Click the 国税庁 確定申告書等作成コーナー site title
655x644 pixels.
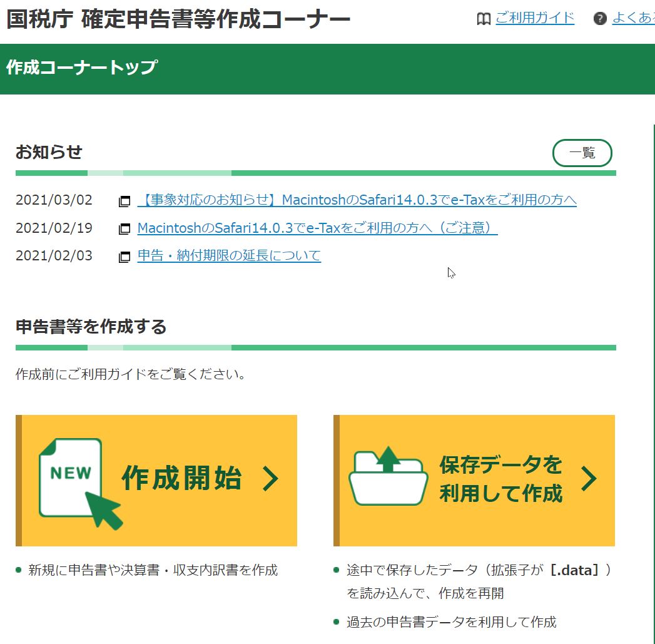(x=178, y=19)
